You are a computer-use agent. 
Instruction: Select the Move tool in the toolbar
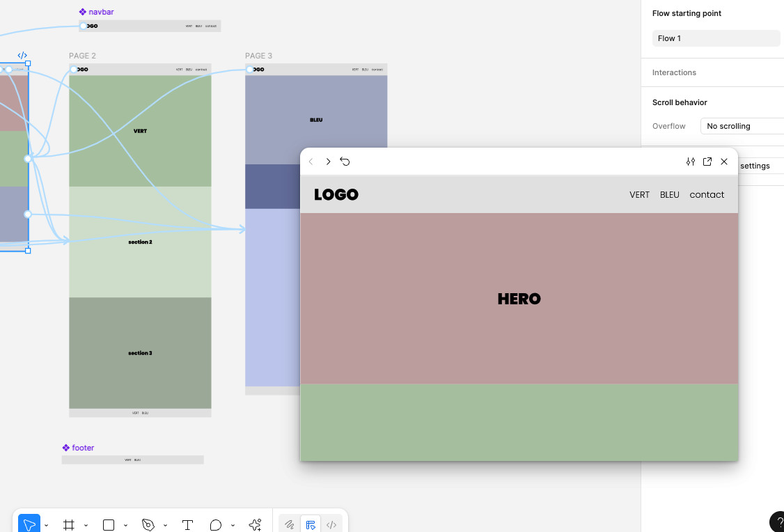[29, 524]
